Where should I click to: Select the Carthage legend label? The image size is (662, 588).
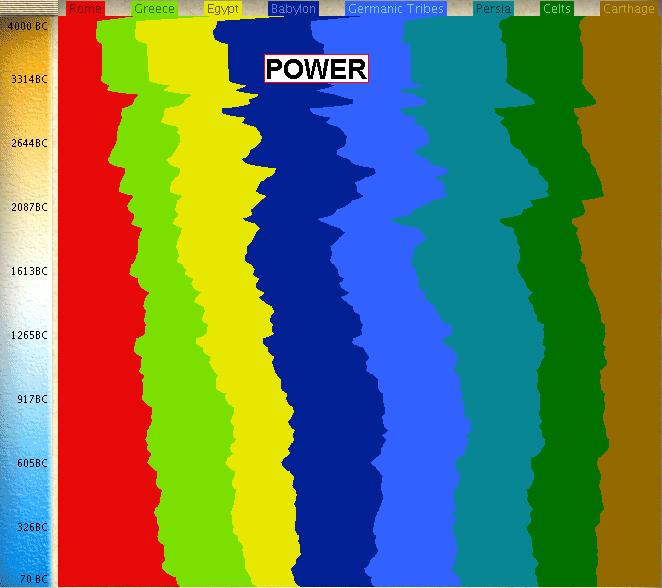(x=629, y=9)
